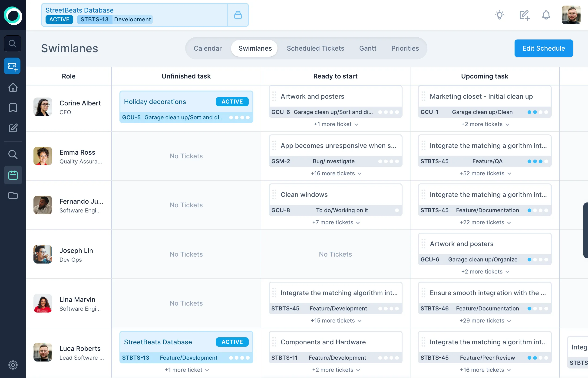Expand +22 more tickets for Fernando

[x=485, y=222]
